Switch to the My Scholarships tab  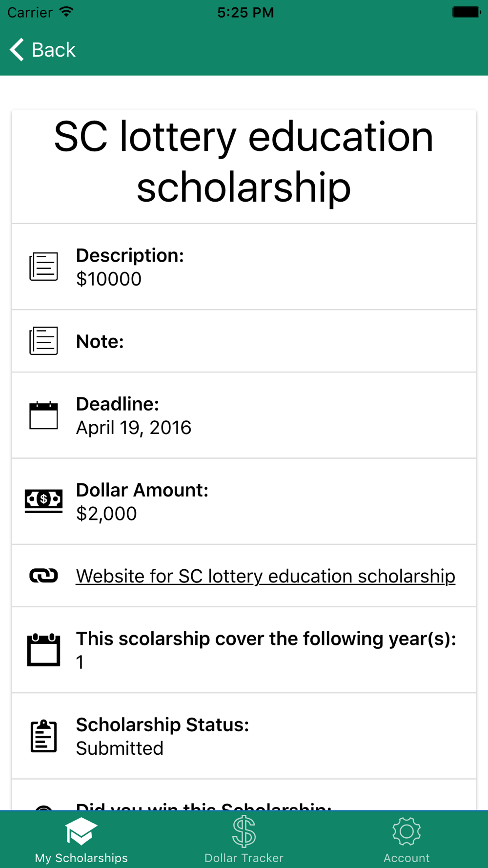(81, 858)
